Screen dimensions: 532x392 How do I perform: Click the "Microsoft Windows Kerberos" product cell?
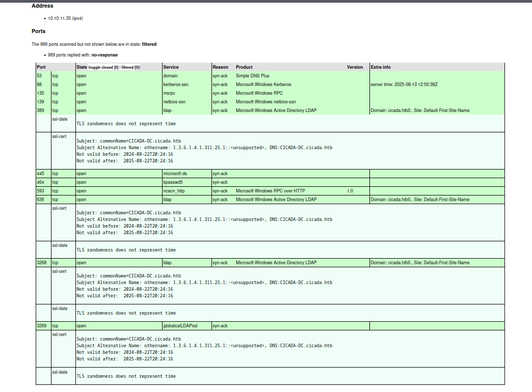263,85
